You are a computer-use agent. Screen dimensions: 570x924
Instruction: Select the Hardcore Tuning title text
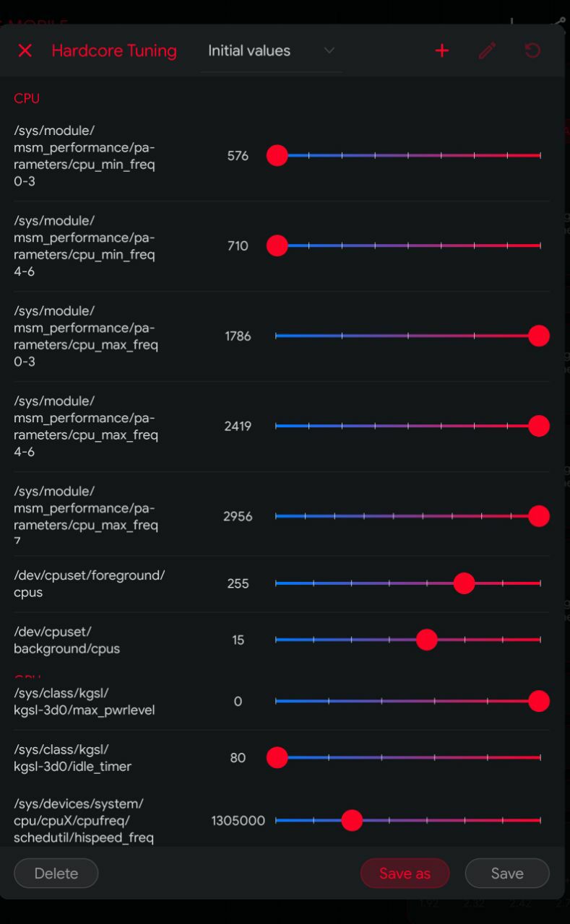tap(114, 51)
